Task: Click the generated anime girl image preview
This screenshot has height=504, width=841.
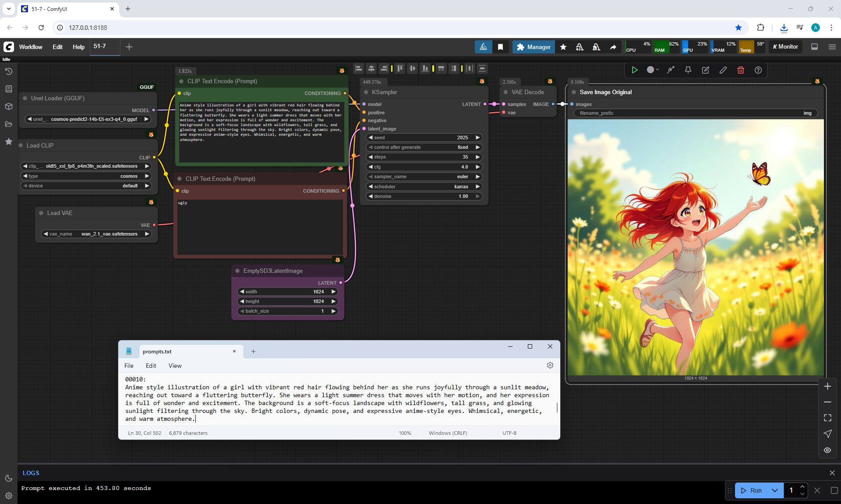Action: 695,247
